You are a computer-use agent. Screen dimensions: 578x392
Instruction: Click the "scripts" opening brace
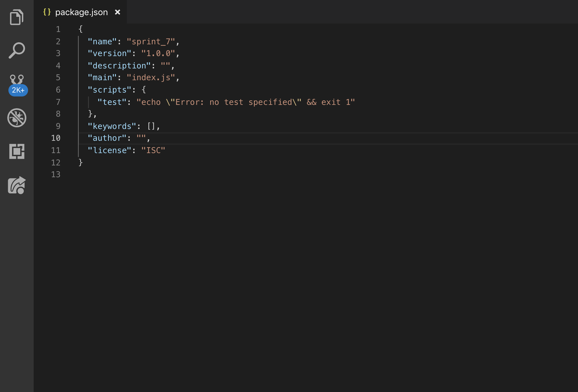(144, 90)
